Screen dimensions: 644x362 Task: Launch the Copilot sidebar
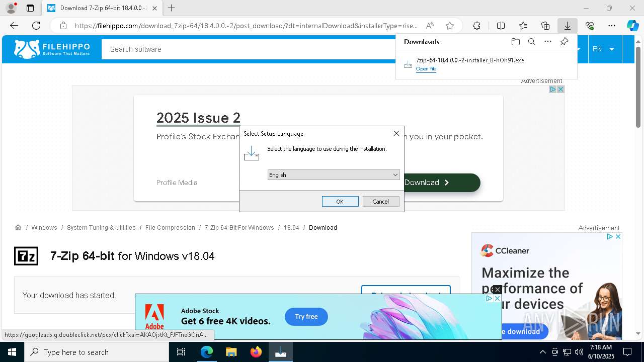click(632, 26)
